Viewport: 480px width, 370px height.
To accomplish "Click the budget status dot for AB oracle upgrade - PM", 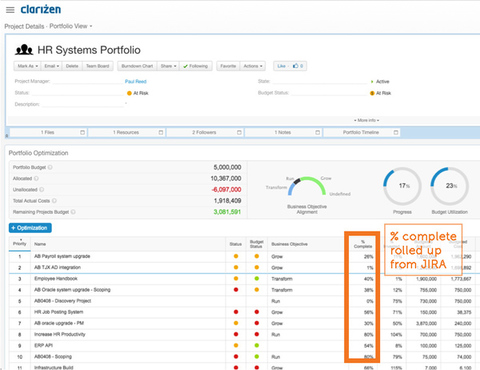I will tap(257, 323).
